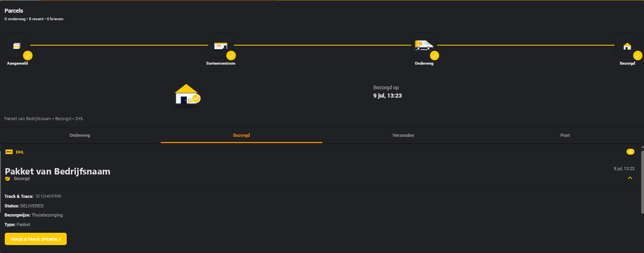This screenshot has width=644, height=253.
Task: Click the Pakket van Bedrijfsnaam heading
Action: (x=58, y=171)
